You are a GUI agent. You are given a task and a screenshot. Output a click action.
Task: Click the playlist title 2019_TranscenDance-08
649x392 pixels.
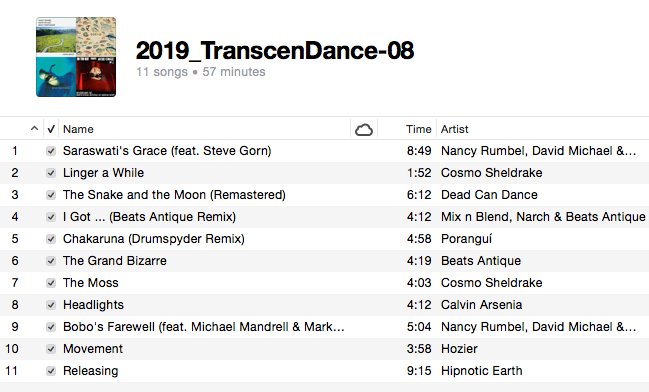click(x=275, y=51)
